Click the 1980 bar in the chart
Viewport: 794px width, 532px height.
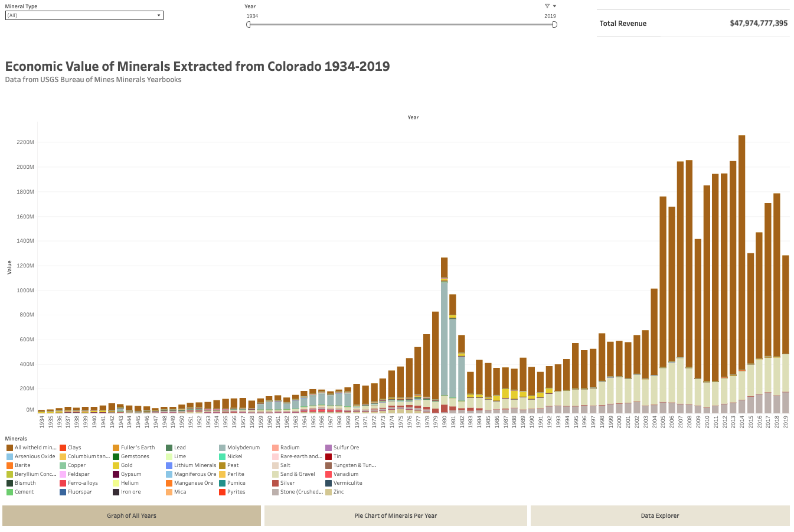[444, 337]
